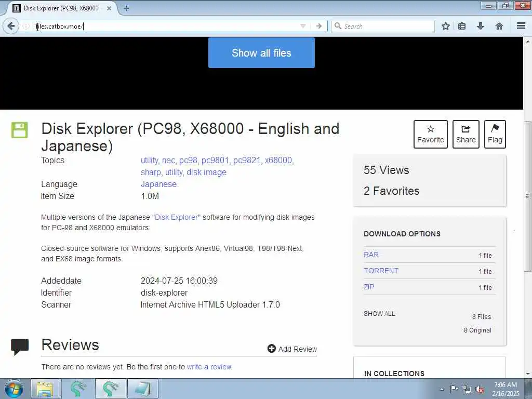Click the taskbar clock showing 7:06 AM

(506, 389)
